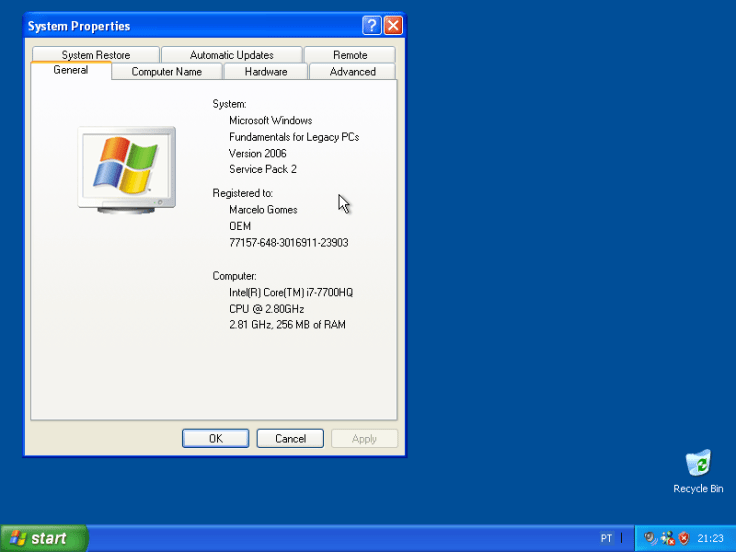Click the Windows Messenger tray icon
The width and height of the screenshot is (736, 552).
667,538
